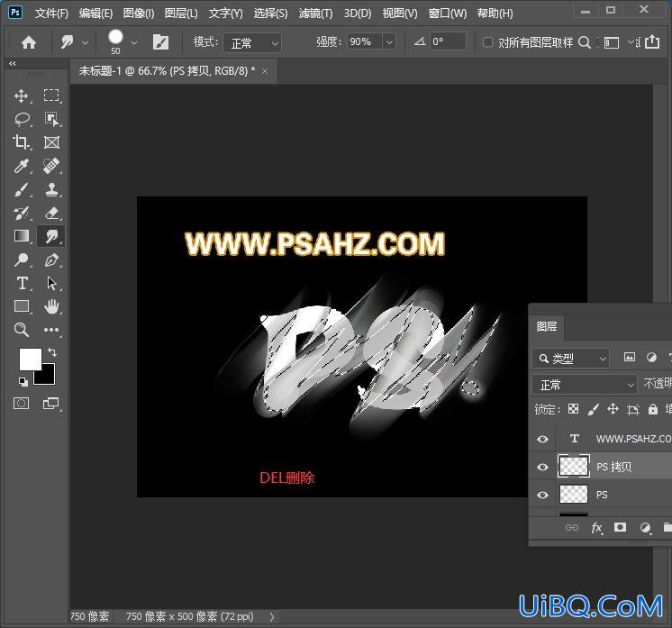The height and width of the screenshot is (628, 672).
Task: Select the Type tool
Action: tap(22, 283)
